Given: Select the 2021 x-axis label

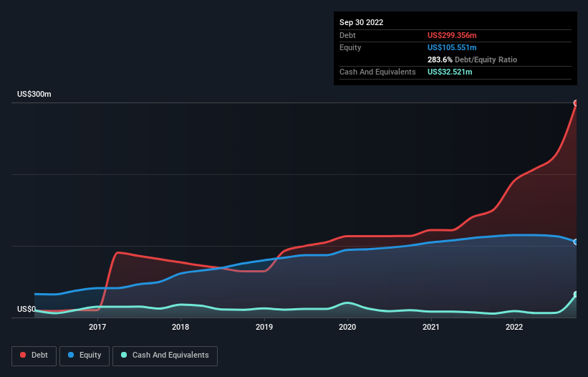Looking at the screenshot, I should [x=431, y=327].
